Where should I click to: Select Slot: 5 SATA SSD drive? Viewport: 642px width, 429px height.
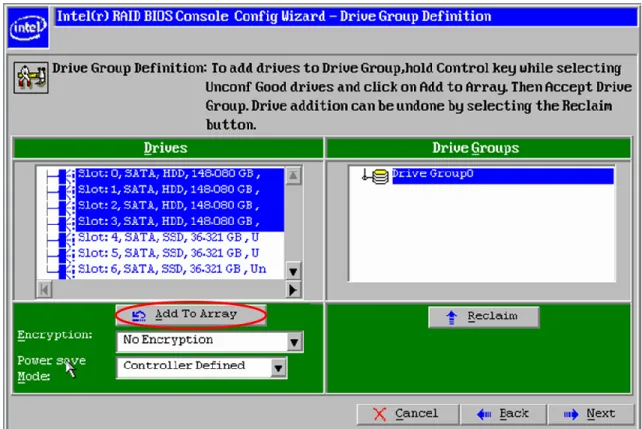(x=169, y=253)
